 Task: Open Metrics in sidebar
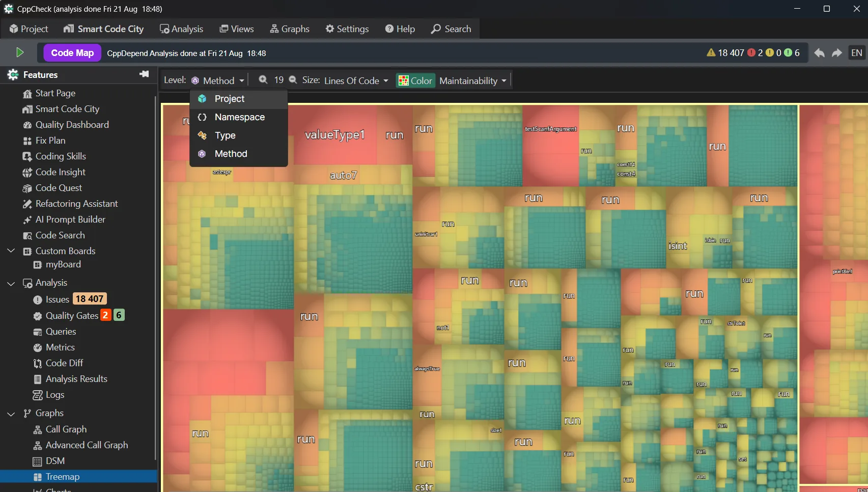click(60, 347)
